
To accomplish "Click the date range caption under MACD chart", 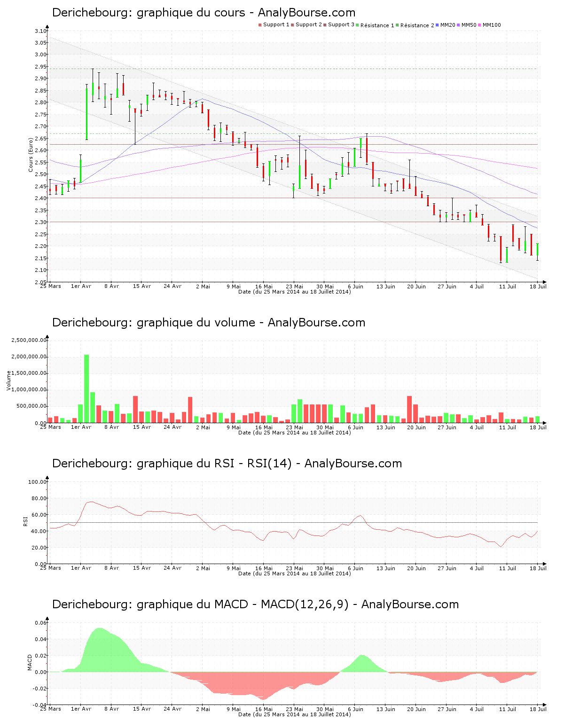I will (295, 714).
